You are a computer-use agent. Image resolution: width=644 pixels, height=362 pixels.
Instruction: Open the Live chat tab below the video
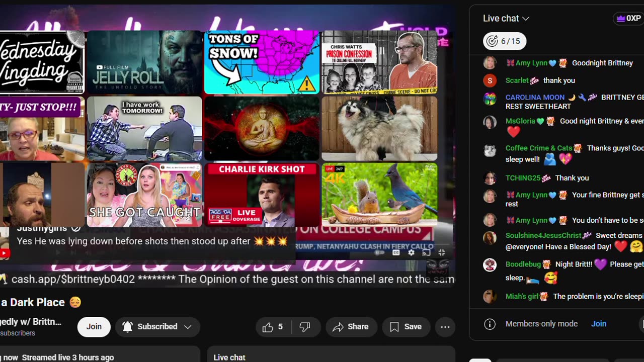coord(229,357)
